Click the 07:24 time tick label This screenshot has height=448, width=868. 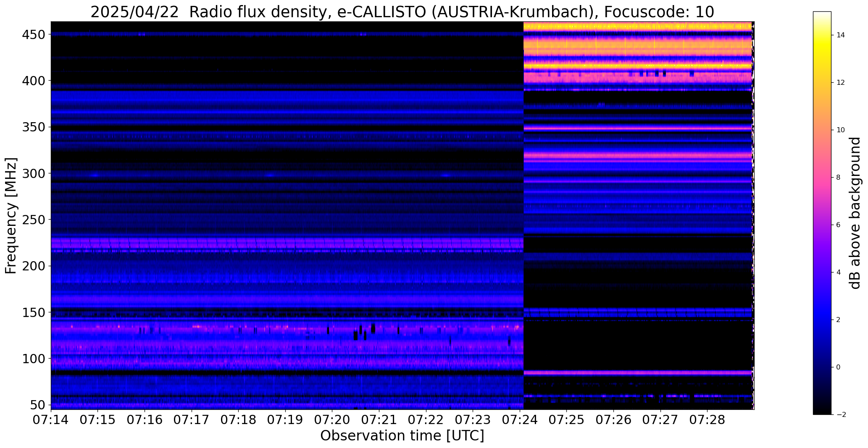[520, 420]
